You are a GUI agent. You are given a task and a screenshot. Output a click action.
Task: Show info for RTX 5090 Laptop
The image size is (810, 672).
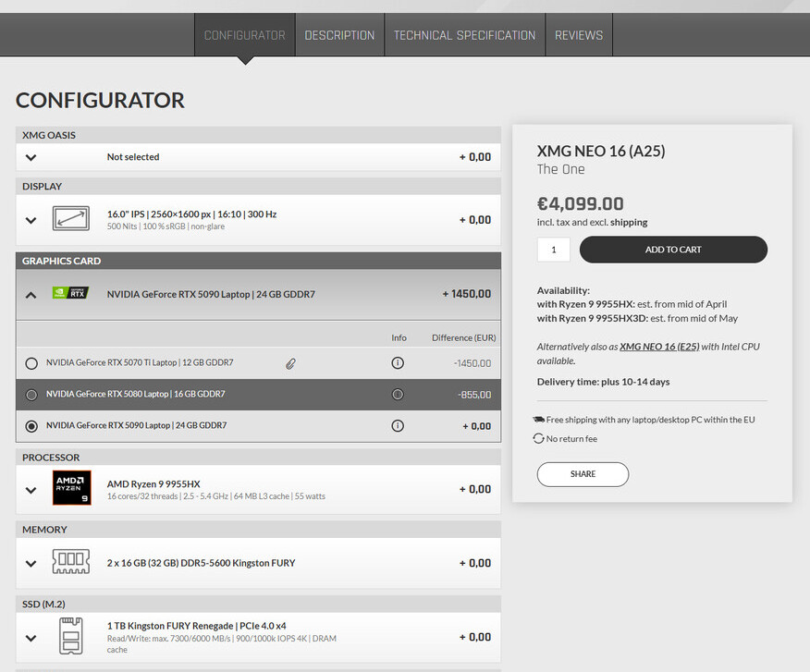click(x=398, y=425)
